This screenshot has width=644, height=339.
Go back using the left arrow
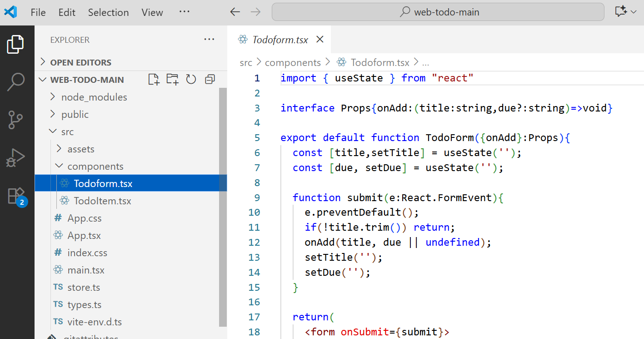(x=235, y=12)
